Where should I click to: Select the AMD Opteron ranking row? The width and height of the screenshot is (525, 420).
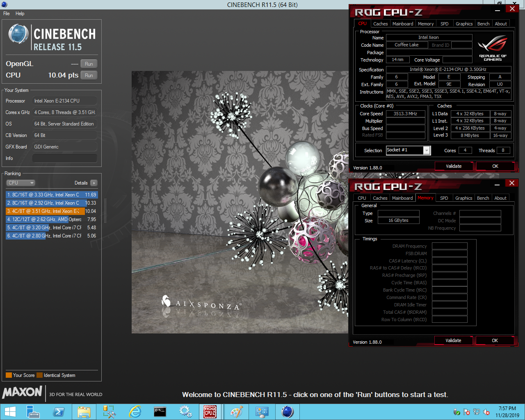coord(52,219)
